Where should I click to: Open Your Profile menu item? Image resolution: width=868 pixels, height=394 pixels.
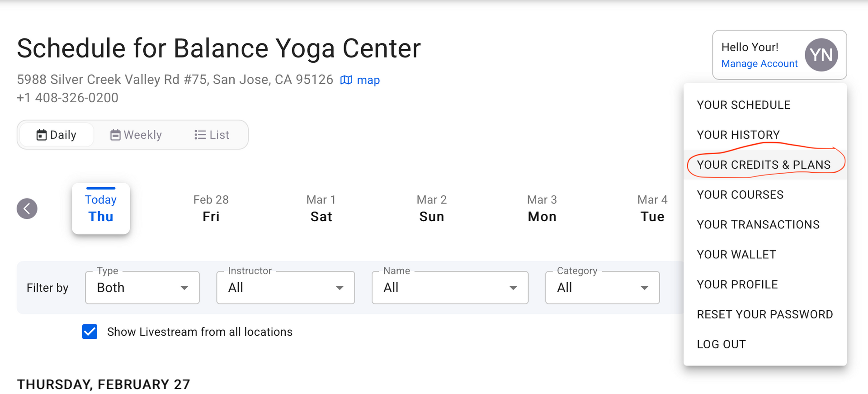(x=765, y=284)
